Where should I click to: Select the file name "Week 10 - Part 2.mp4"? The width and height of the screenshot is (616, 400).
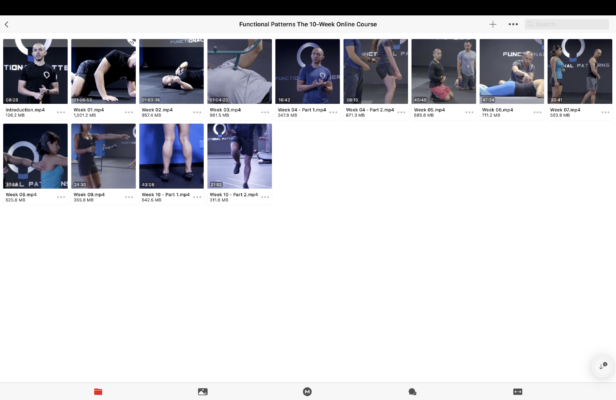pos(234,195)
